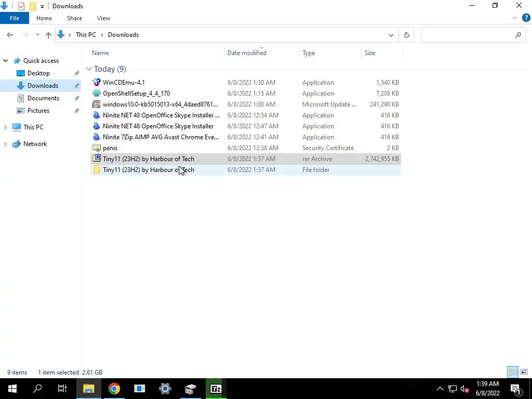
Task: Select Desktop in Quick access
Action: [38, 73]
